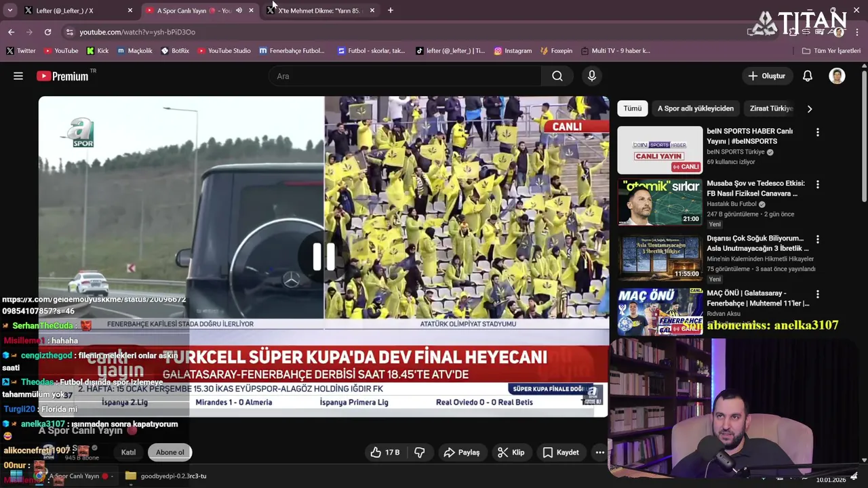The image size is (868, 488).
Task: Go back in browser history
Action: click(11, 32)
